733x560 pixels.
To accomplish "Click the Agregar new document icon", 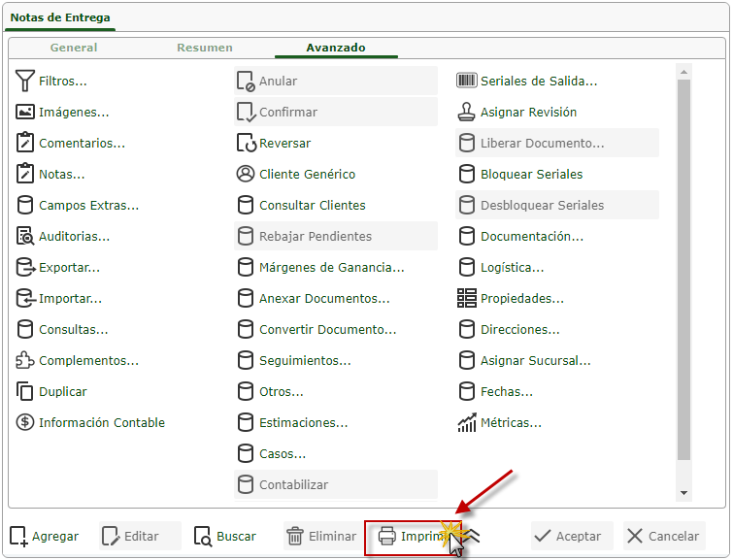I will point(18,536).
